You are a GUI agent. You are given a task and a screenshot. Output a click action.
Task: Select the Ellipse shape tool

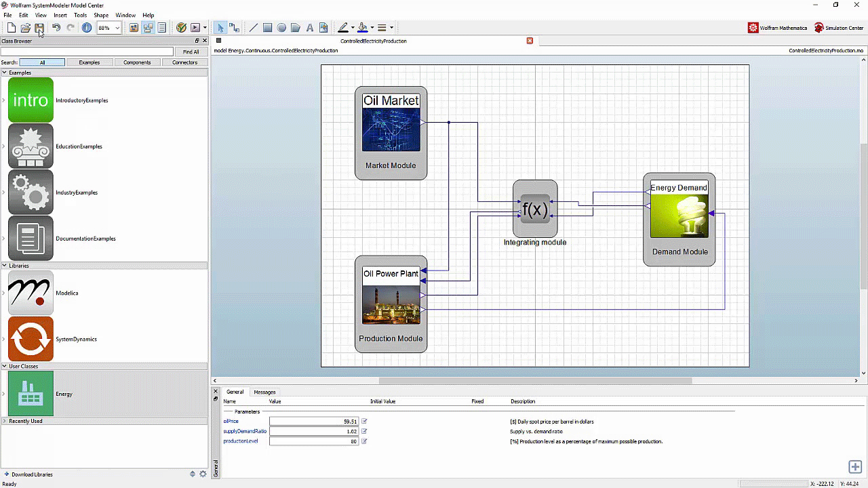(x=281, y=28)
